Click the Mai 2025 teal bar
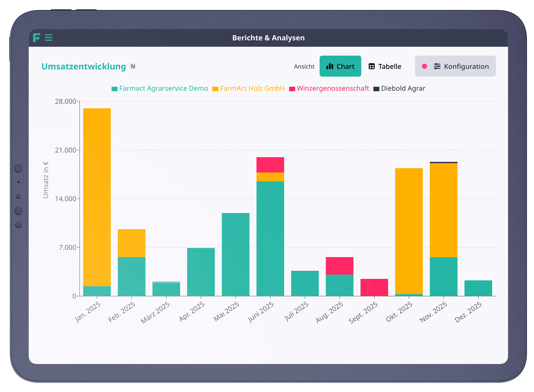The image size is (534, 392). 235,254
